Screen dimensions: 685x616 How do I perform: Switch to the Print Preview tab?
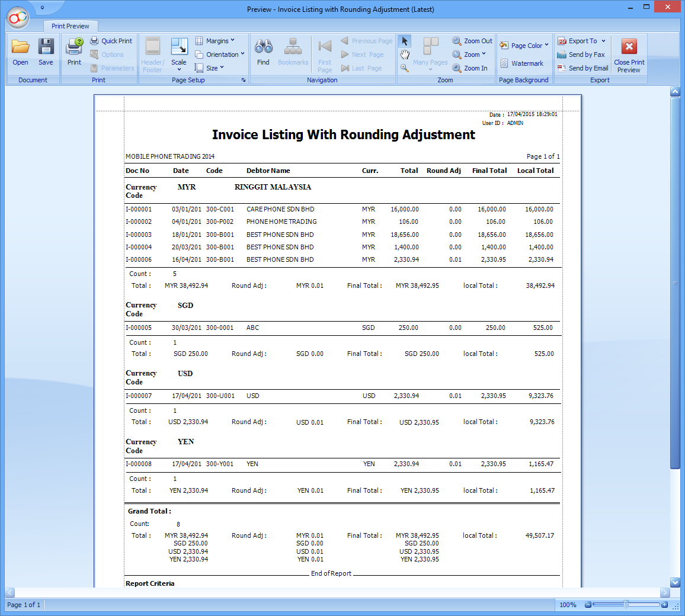click(70, 26)
